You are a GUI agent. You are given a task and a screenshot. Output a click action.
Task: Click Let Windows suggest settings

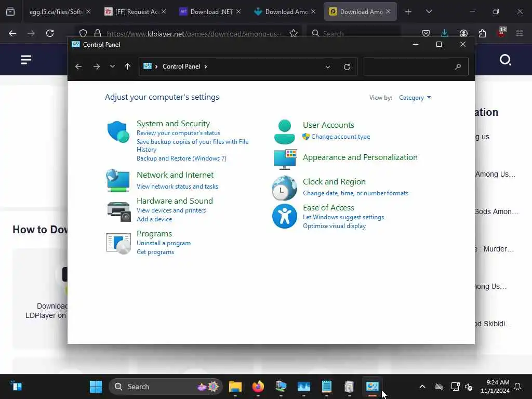pos(343,217)
